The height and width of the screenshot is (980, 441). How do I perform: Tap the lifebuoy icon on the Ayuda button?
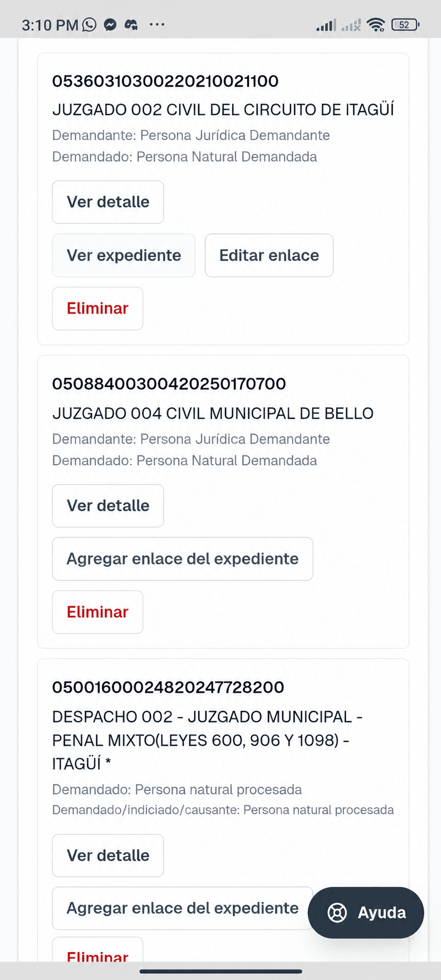337,912
